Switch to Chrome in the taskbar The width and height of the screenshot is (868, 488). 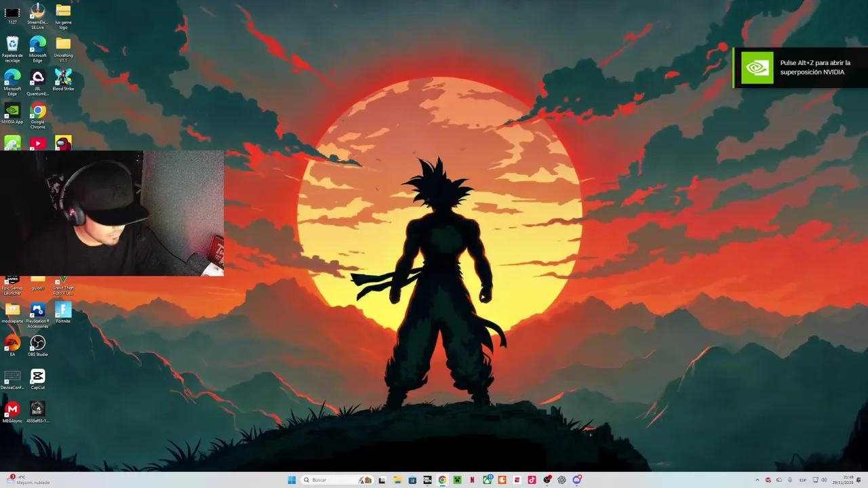click(x=441, y=480)
